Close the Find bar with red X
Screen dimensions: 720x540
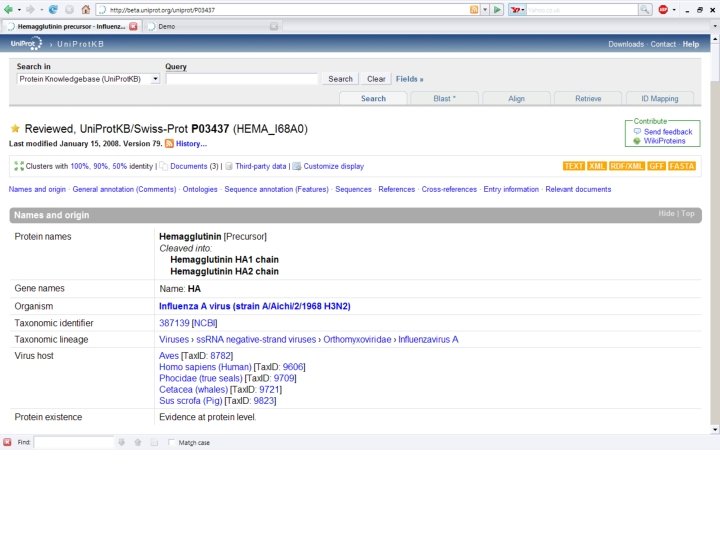tap(7, 442)
